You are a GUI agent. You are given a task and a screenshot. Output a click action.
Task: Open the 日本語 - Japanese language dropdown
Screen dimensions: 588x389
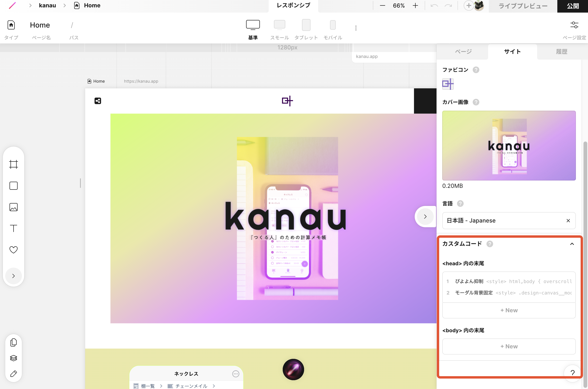pyautogui.click(x=509, y=221)
